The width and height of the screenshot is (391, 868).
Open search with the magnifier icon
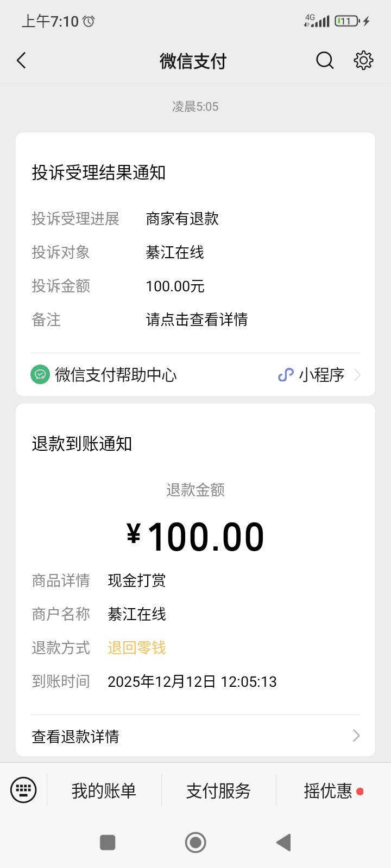[x=325, y=60]
